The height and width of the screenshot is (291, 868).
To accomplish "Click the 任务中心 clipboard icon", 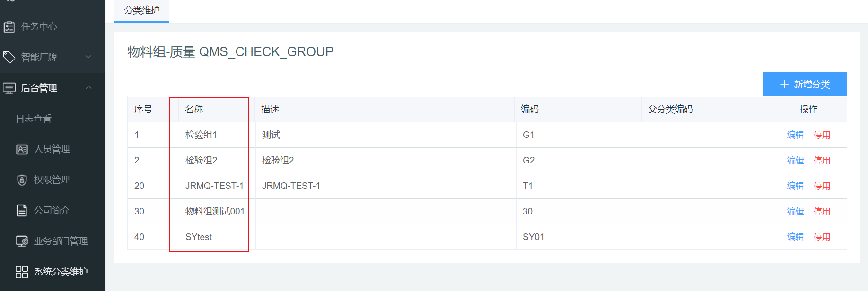I will coord(9,27).
